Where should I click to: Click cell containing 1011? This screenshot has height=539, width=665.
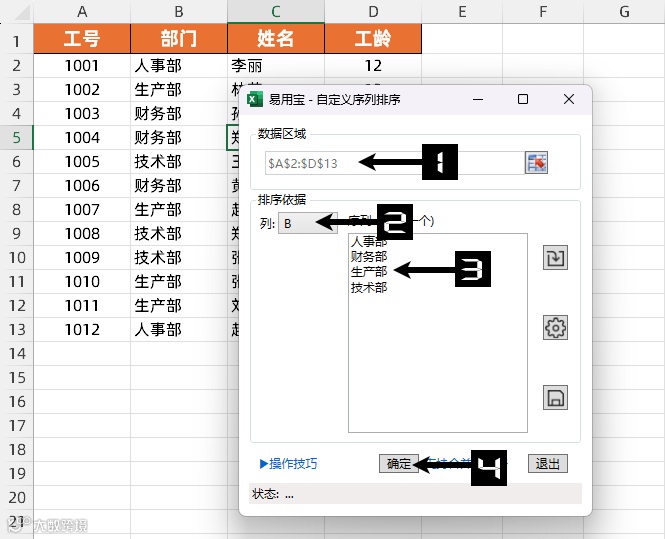(x=82, y=305)
